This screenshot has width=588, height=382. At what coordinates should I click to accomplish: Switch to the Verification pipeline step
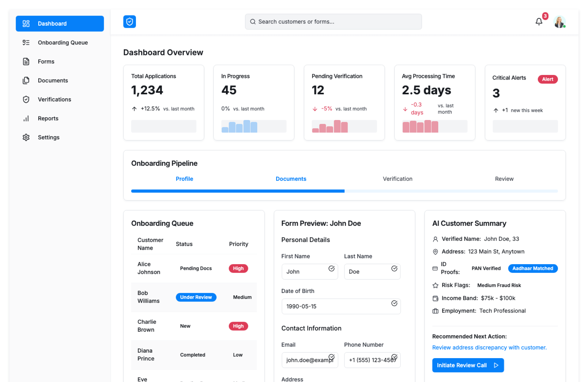pyautogui.click(x=397, y=179)
